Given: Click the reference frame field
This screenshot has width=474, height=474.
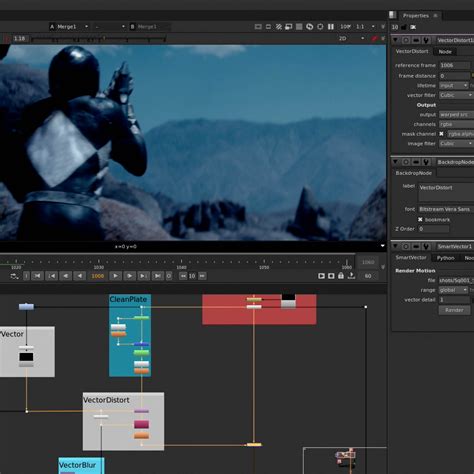Looking at the screenshot, I should [x=455, y=65].
